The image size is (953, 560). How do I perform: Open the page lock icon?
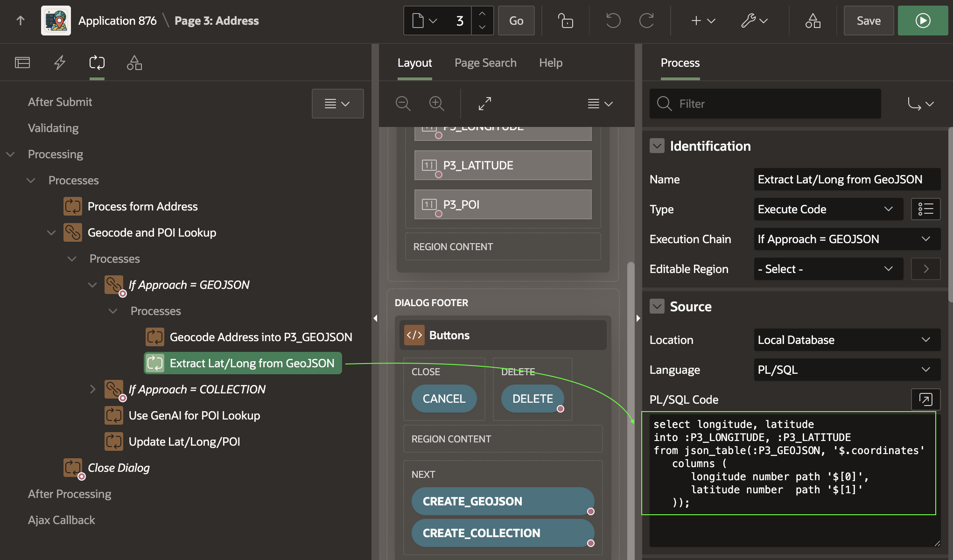click(566, 21)
